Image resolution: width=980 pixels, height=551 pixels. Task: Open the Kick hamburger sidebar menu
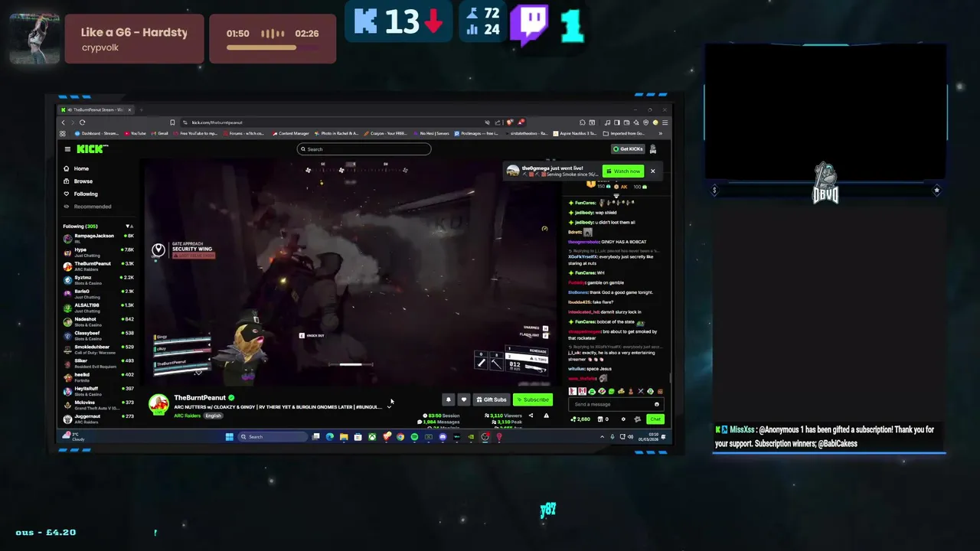[67, 149]
